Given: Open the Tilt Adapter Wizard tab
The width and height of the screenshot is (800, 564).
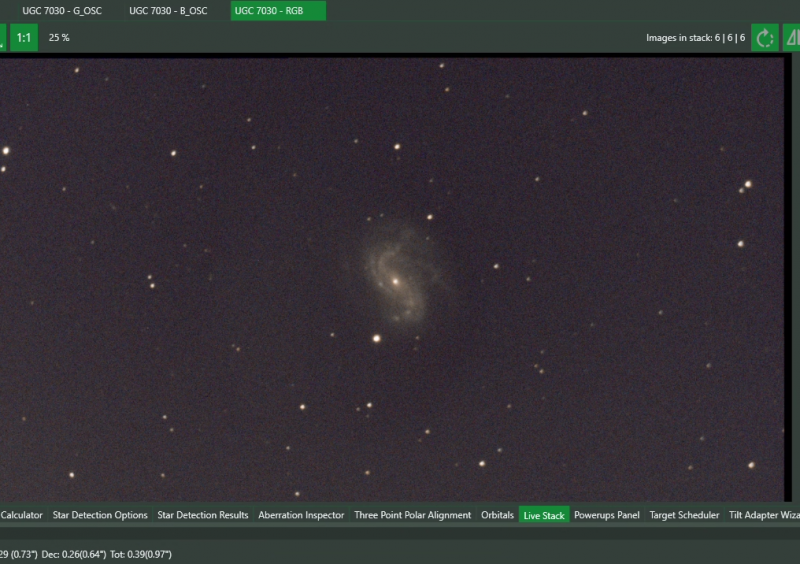Looking at the screenshot, I should 764,515.
